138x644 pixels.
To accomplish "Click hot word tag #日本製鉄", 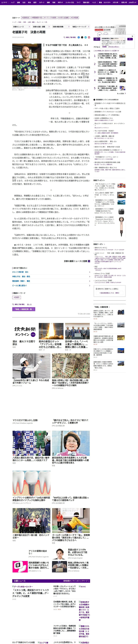I will [x=75, y=18].
